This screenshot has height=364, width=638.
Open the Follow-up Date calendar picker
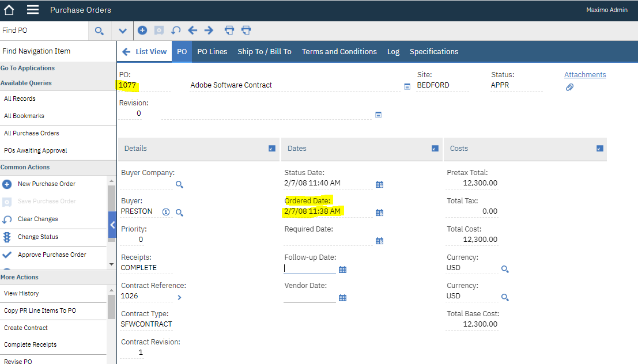(342, 270)
